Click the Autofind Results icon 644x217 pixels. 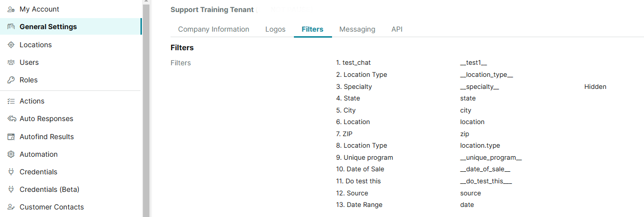[11, 137]
